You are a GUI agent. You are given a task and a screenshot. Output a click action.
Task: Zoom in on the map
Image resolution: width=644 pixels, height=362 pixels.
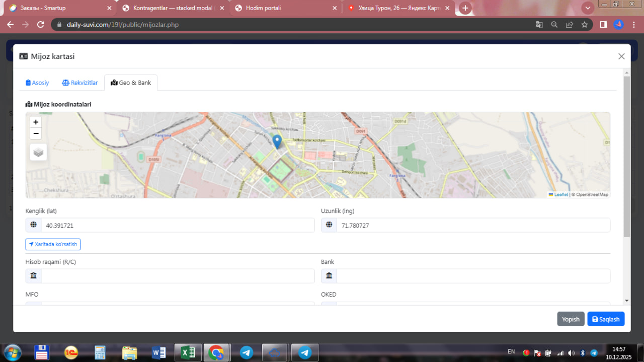point(36,122)
